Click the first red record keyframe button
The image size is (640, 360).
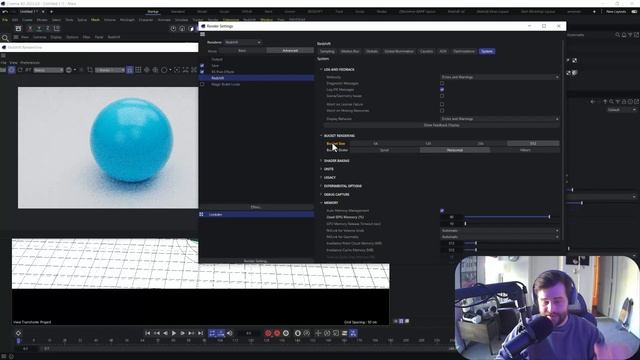268,333
